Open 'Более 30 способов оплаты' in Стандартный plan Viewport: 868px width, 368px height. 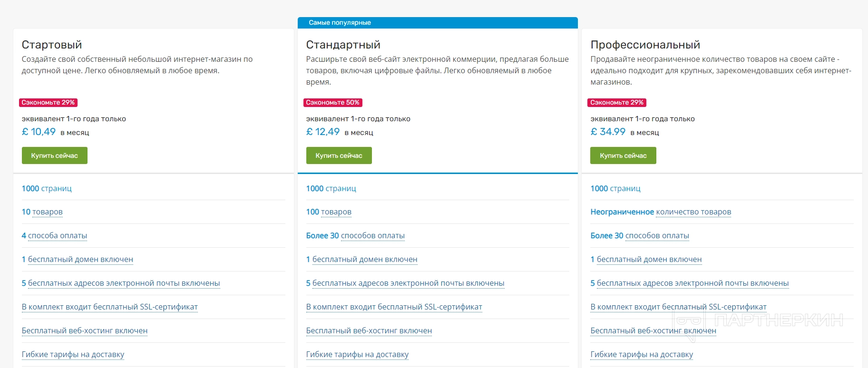pyautogui.click(x=355, y=236)
